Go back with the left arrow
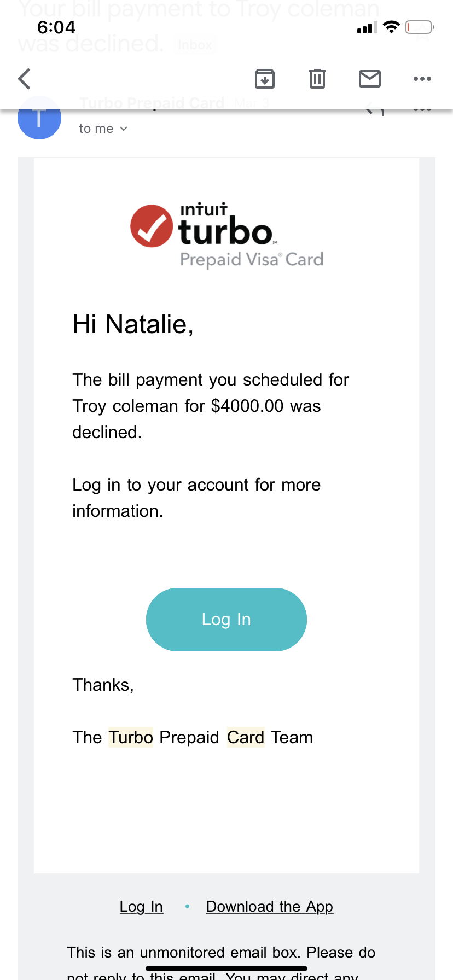The height and width of the screenshot is (980, 453). pos(25,79)
